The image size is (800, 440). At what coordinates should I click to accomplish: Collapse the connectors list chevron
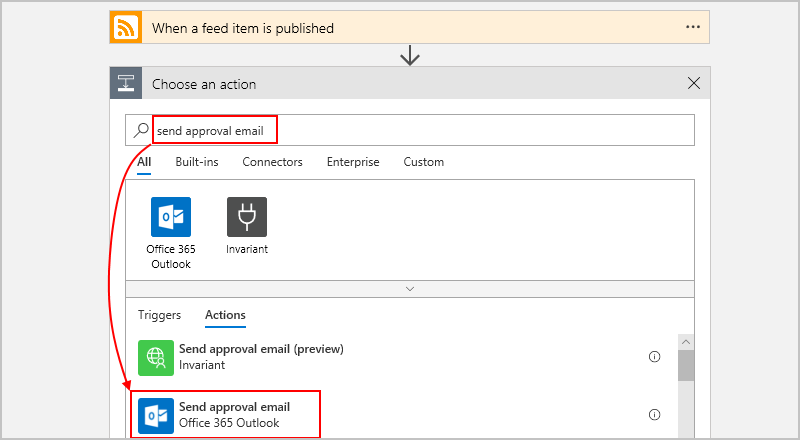tap(409, 288)
